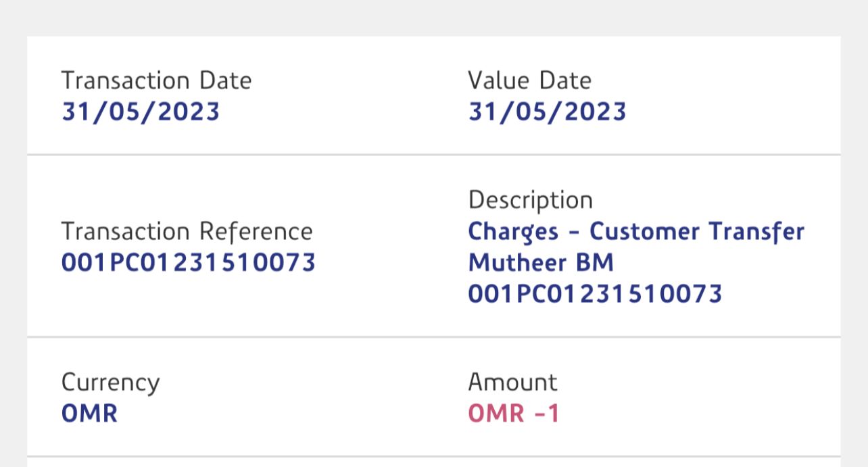
Task: Click divider line below the Amount row
Action: click(434, 456)
